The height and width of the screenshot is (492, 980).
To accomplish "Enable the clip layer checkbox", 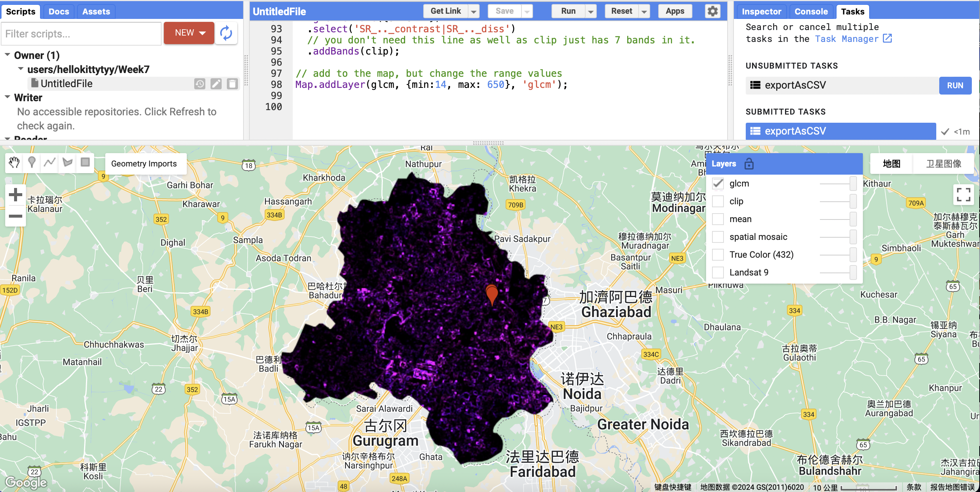I will 718,201.
